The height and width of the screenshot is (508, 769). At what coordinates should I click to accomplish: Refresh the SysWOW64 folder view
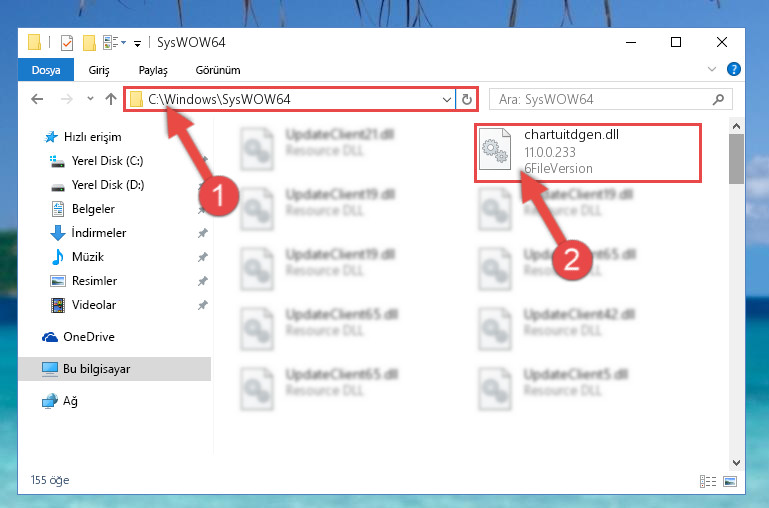466,100
